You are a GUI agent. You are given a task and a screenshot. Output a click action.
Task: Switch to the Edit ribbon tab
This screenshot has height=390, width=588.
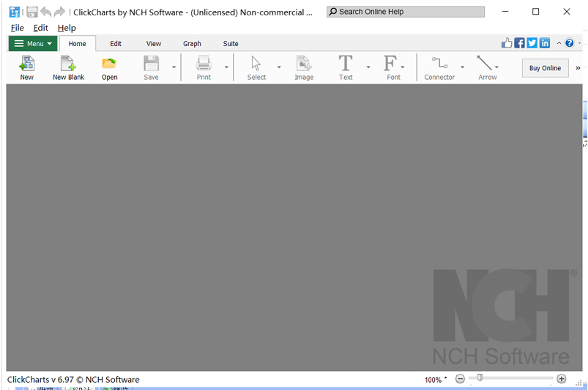(116, 43)
